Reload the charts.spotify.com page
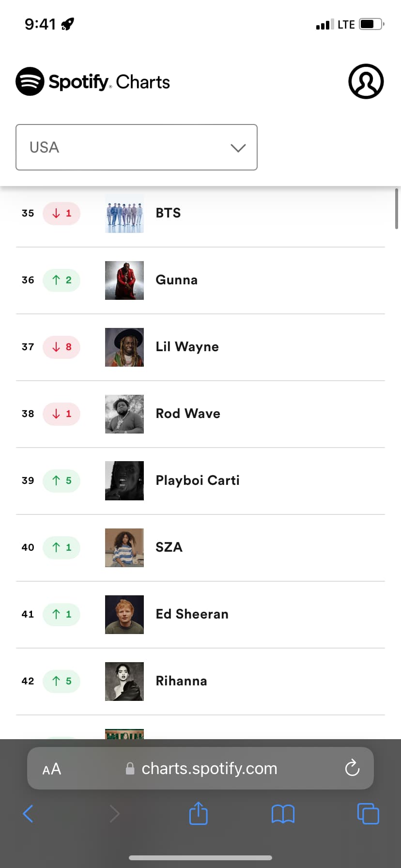401x868 pixels. [x=352, y=768]
